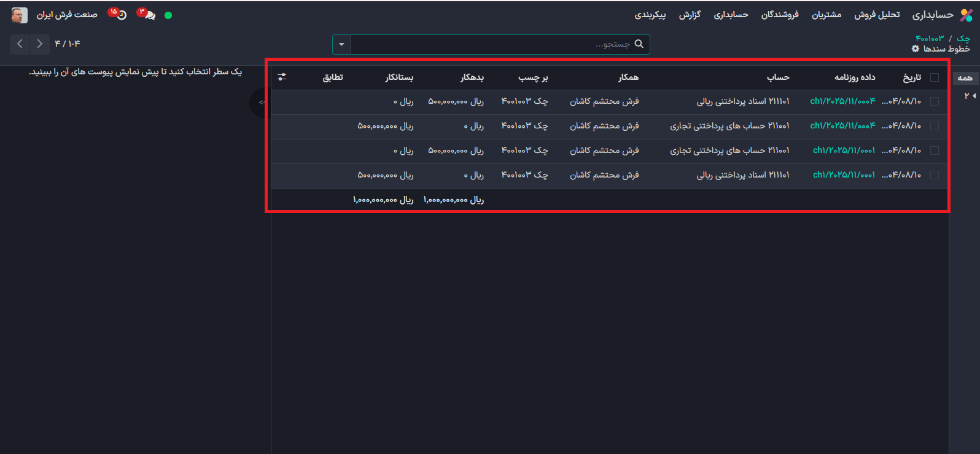Open the column settings sliders icon
980x454 pixels.
[x=282, y=77]
